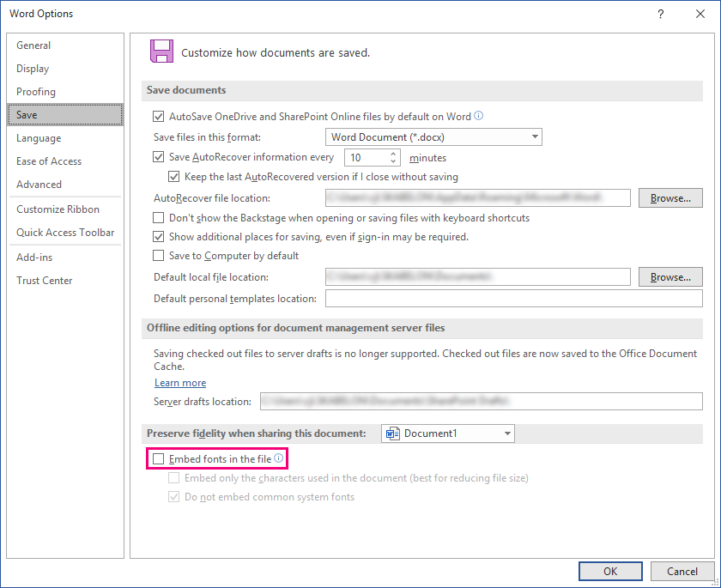Click the AutoSave info icon

click(479, 116)
